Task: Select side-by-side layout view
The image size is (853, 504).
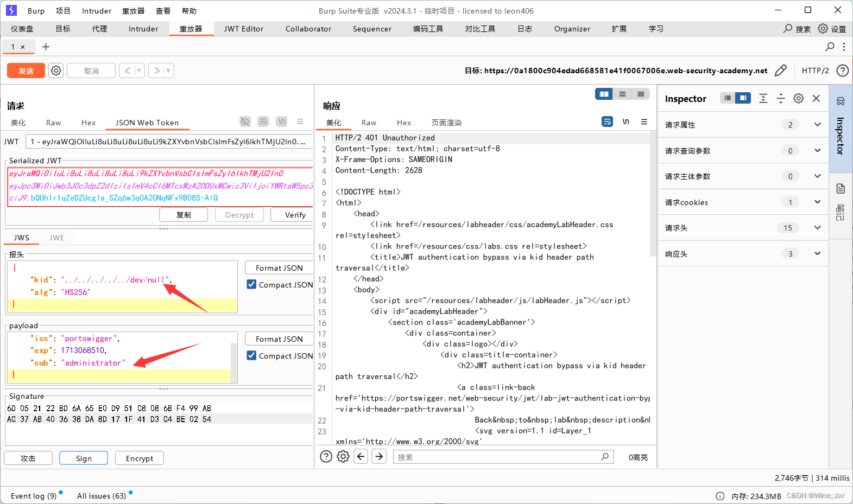Action: (x=604, y=94)
